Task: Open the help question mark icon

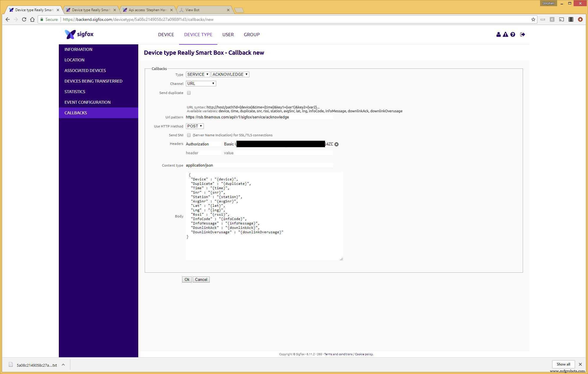Action: (513, 35)
